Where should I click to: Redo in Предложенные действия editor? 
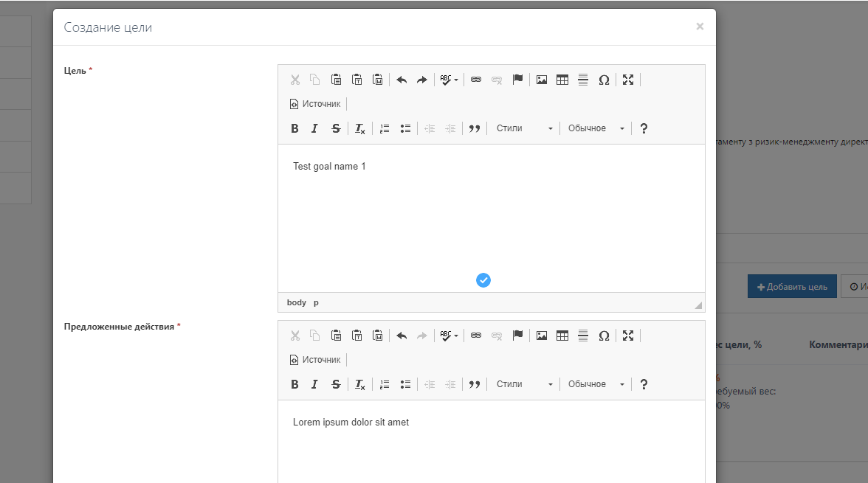pos(422,336)
